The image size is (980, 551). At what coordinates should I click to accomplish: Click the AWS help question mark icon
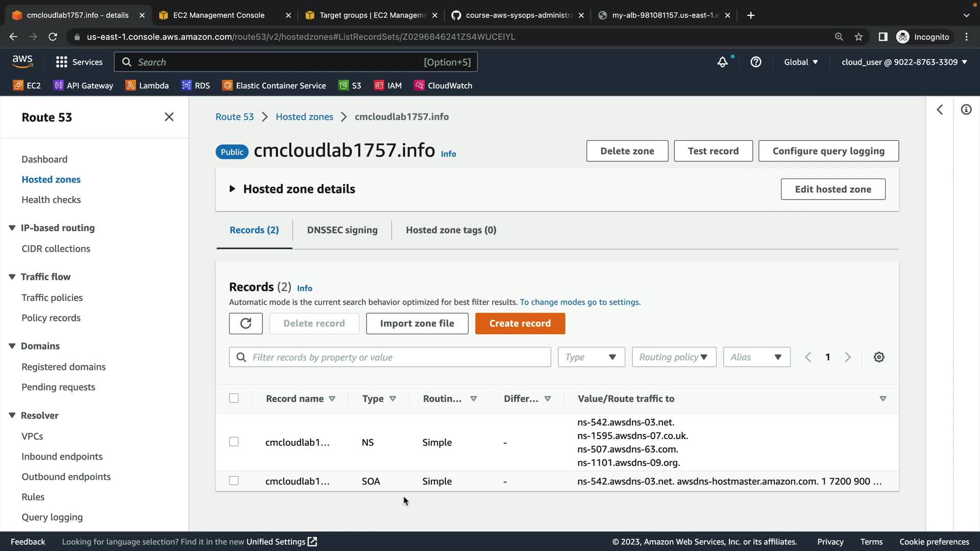tap(756, 62)
